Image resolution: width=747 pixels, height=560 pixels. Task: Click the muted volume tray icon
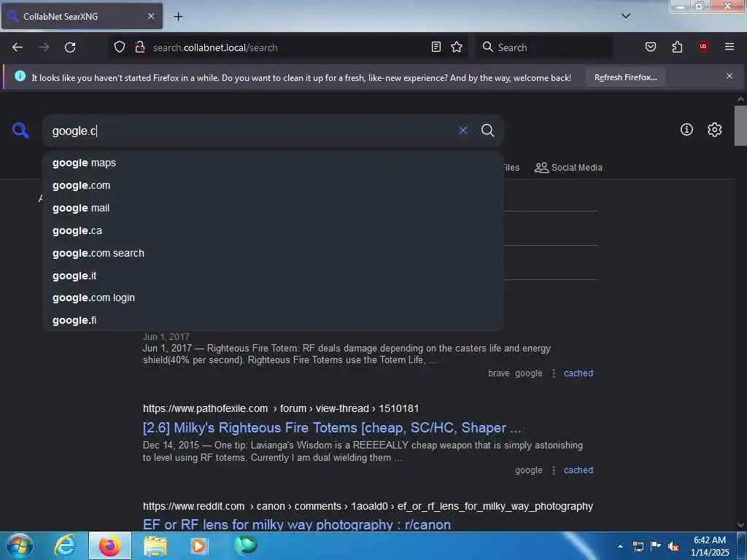pos(673,546)
